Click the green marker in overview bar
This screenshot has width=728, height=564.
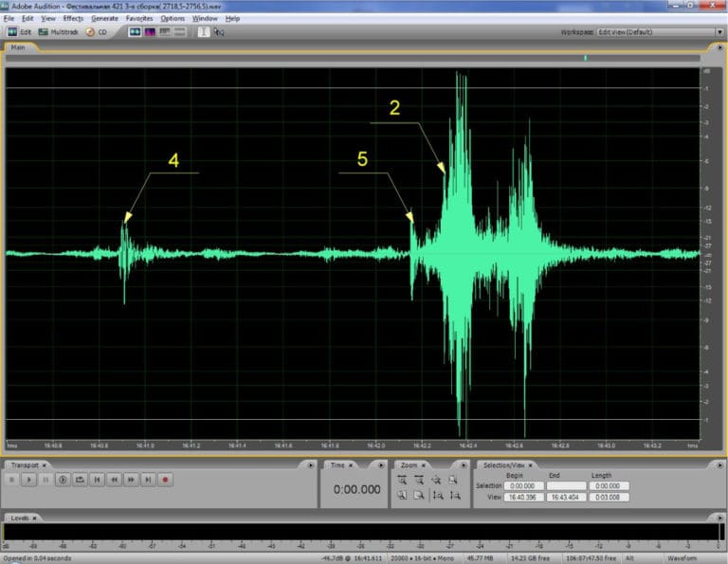[586, 58]
